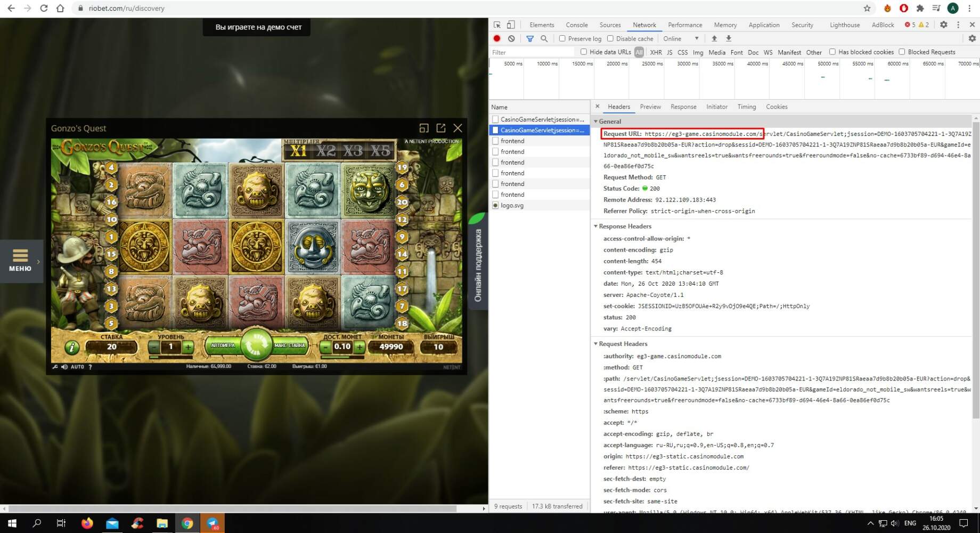Clear the network log
980x533 pixels.
pos(511,38)
